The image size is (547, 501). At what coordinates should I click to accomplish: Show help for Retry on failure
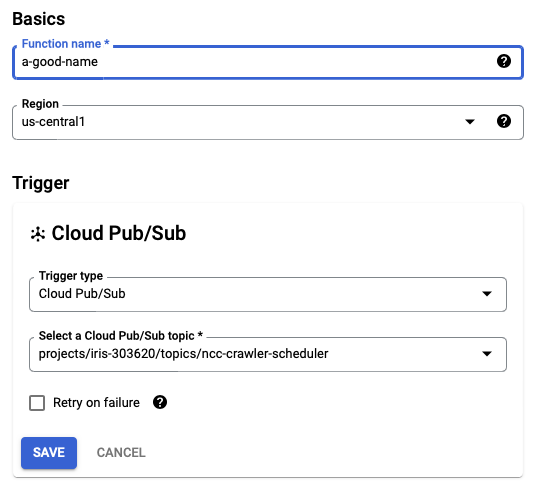tap(160, 402)
